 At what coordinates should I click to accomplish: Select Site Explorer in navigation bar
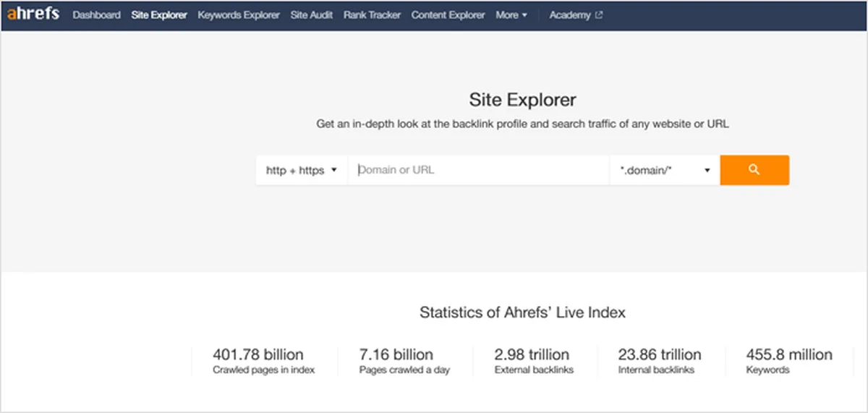[159, 15]
